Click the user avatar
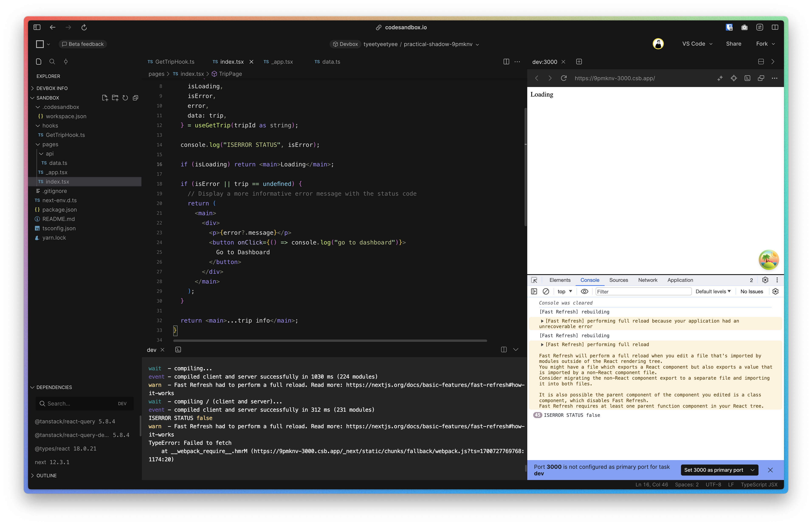This screenshot has height=525, width=812. [658, 44]
